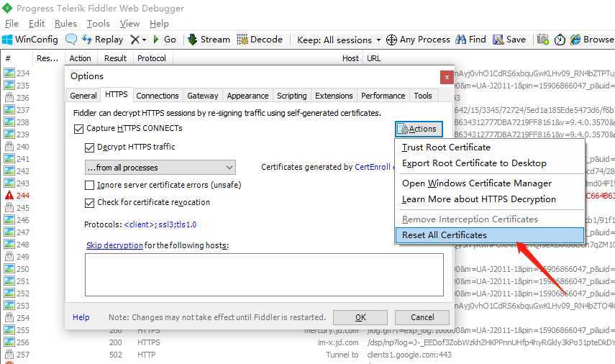Open the Tools menu
The image size is (615, 364).
pos(98,24)
